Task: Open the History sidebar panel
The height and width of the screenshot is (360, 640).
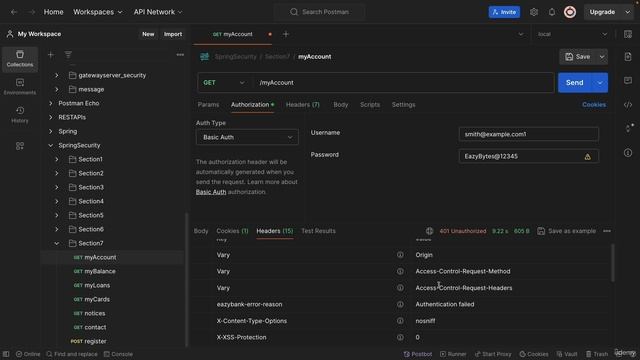Action: click(20, 115)
